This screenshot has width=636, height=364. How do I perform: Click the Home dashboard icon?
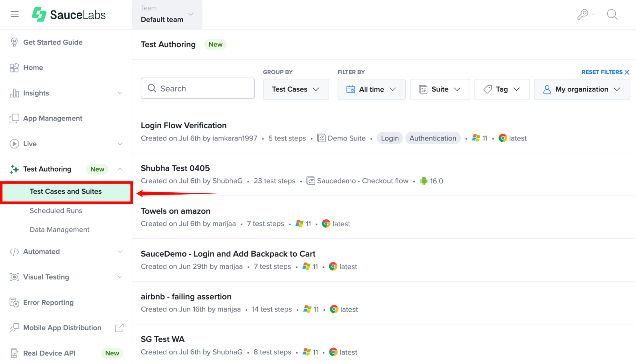(x=14, y=68)
